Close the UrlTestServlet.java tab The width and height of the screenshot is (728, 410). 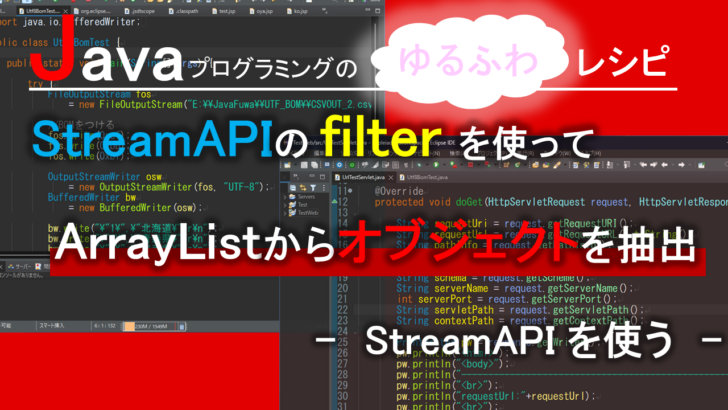391,177
